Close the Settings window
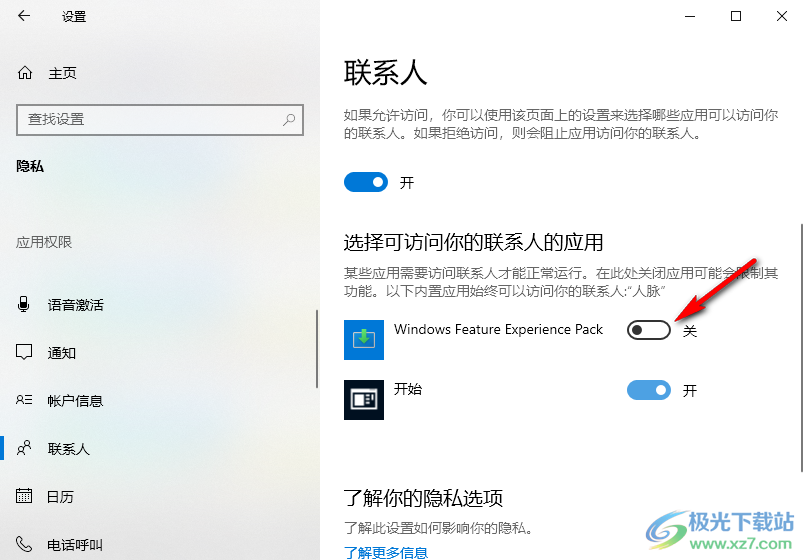 pos(781,16)
